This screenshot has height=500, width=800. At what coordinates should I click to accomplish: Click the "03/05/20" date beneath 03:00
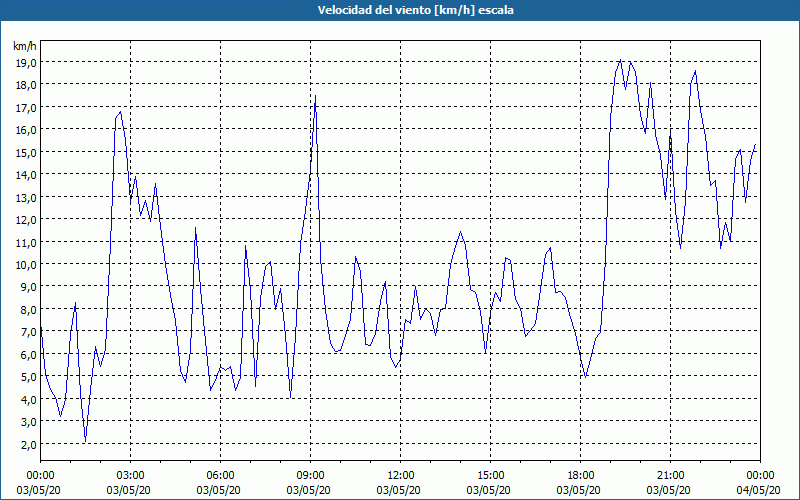pyautogui.click(x=129, y=490)
